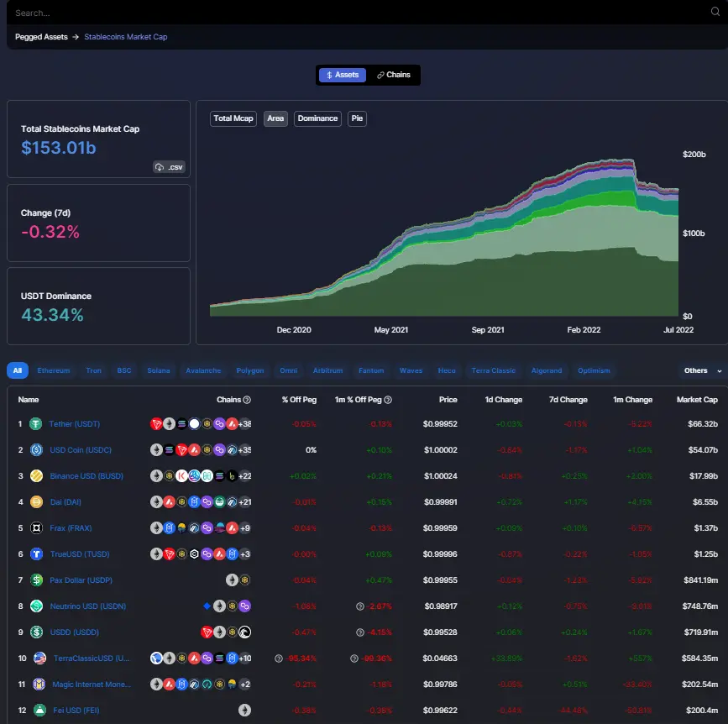
Task: Click the Binance USD logo icon
Action: coord(36,476)
